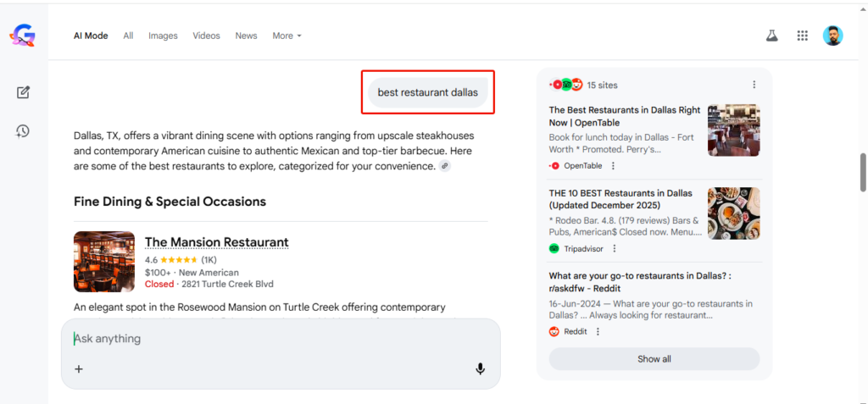868x404 pixels.
Task: Open the Tripadvisor source options menu
Action: coord(615,249)
